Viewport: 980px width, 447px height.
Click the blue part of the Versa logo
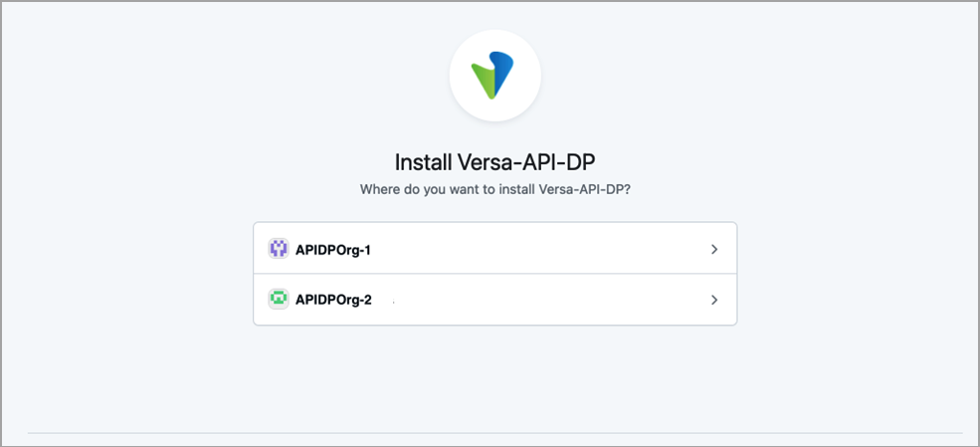[x=502, y=70]
